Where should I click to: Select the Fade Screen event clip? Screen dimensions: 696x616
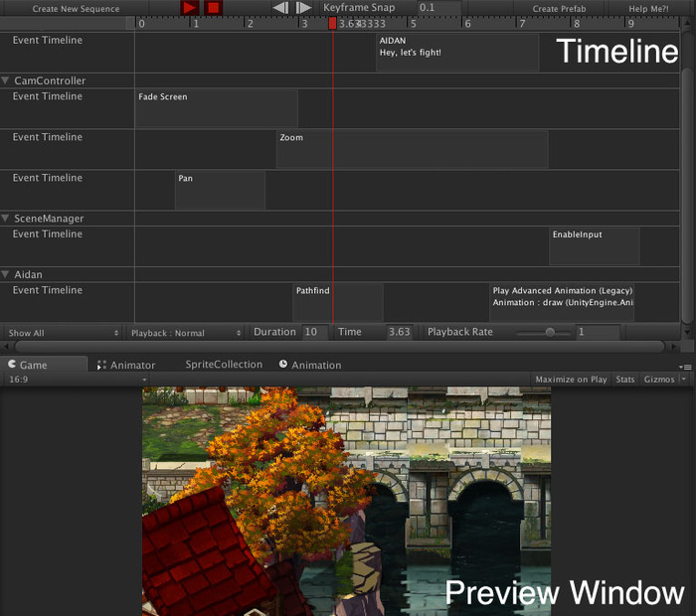pos(217,108)
